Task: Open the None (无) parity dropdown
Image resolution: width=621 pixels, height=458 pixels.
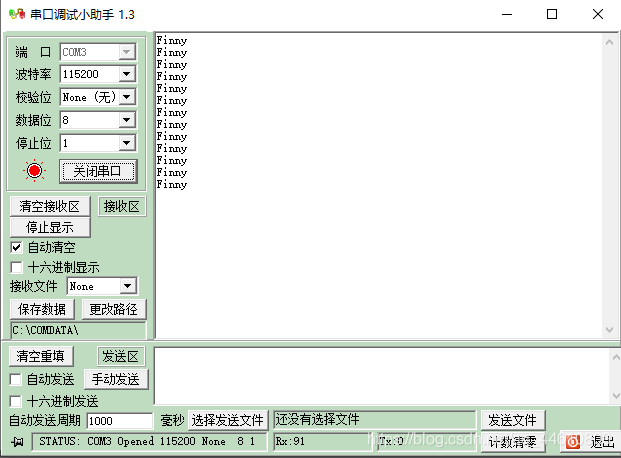Action: [127, 97]
